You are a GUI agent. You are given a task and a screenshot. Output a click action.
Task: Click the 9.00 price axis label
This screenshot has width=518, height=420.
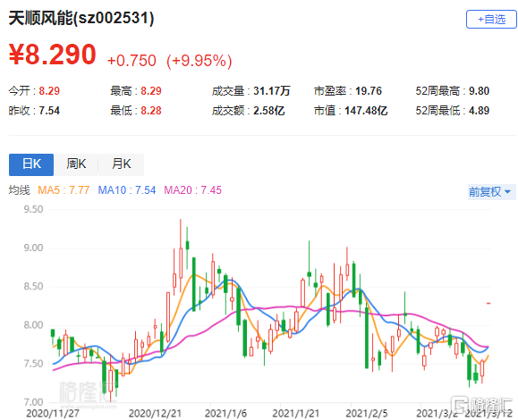tap(33, 248)
